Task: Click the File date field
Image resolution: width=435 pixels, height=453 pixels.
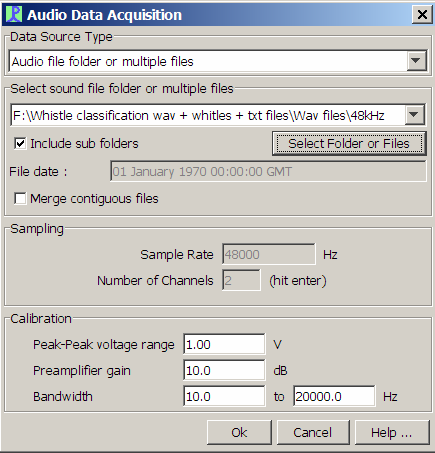Action: [x=268, y=171]
